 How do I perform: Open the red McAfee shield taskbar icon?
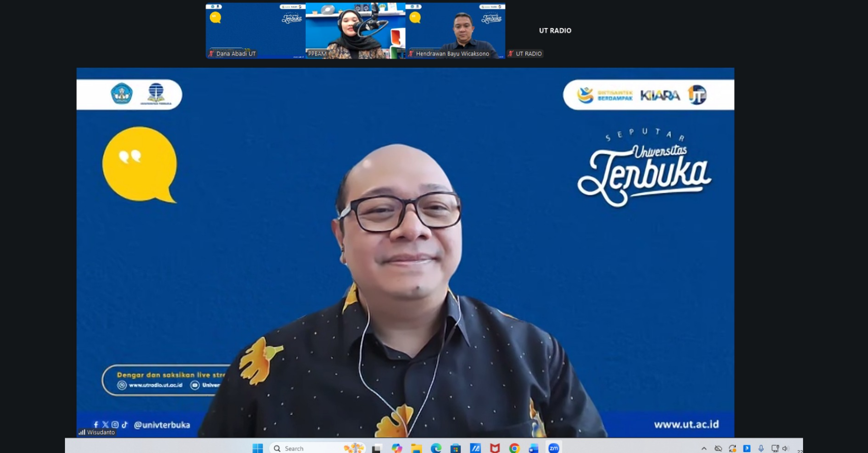(x=495, y=448)
